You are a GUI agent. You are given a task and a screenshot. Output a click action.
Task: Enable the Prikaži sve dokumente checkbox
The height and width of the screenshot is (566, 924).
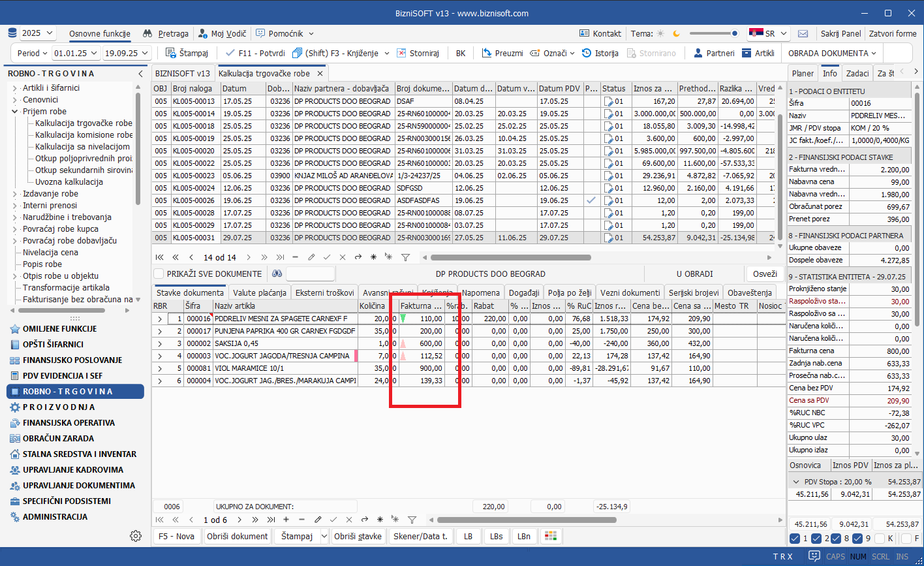coord(159,274)
